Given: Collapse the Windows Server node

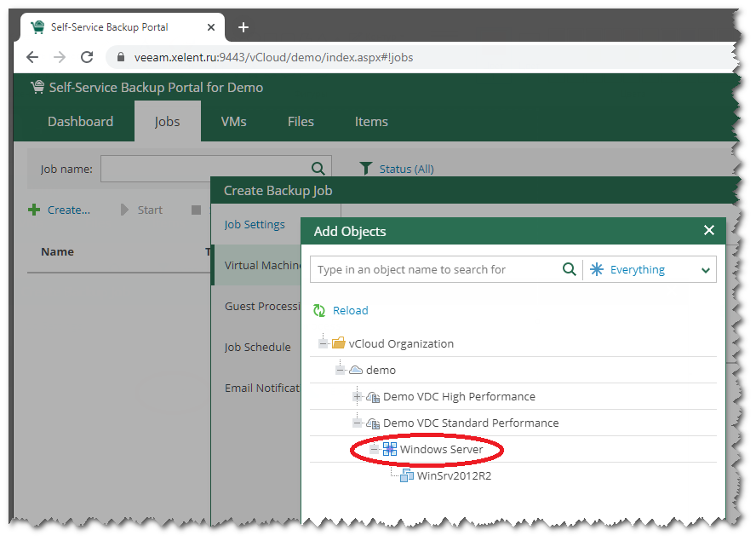Looking at the screenshot, I should pyautogui.click(x=374, y=449).
